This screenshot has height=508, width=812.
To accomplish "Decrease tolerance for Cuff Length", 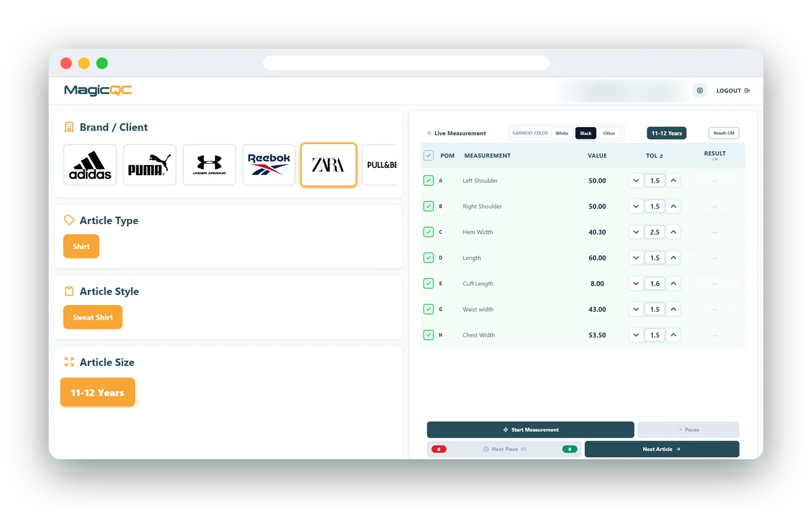I will pos(636,283).
